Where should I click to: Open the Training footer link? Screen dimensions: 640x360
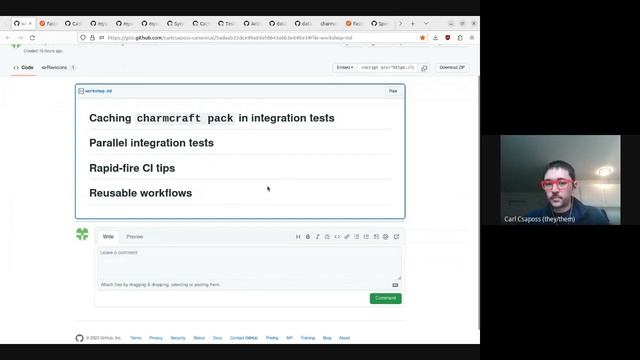pyautogui.click(x=308, y=338)
